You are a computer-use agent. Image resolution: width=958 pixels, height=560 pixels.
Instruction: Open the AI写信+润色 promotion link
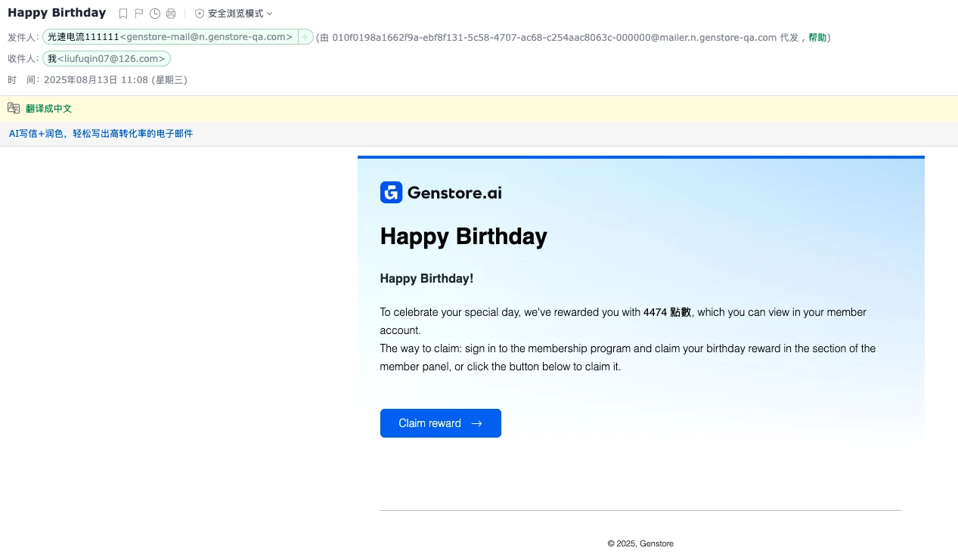(x=101, y=134)
